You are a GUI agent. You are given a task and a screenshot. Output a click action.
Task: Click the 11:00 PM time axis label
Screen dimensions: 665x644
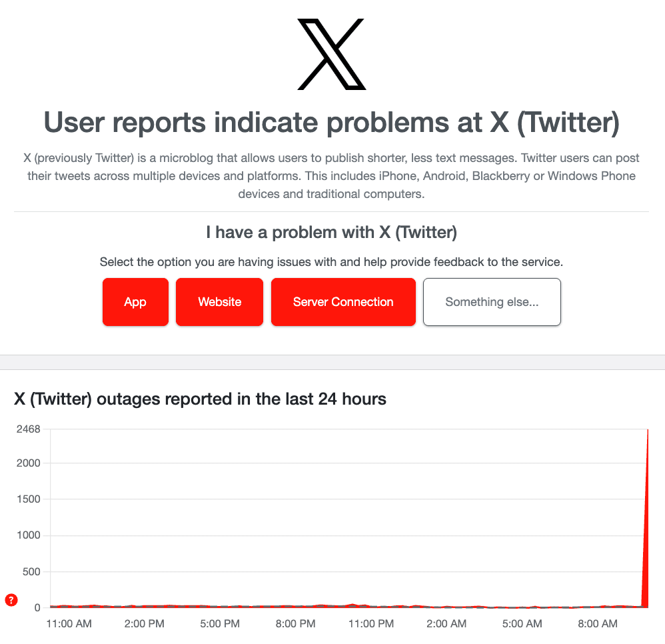pos(371,624)
